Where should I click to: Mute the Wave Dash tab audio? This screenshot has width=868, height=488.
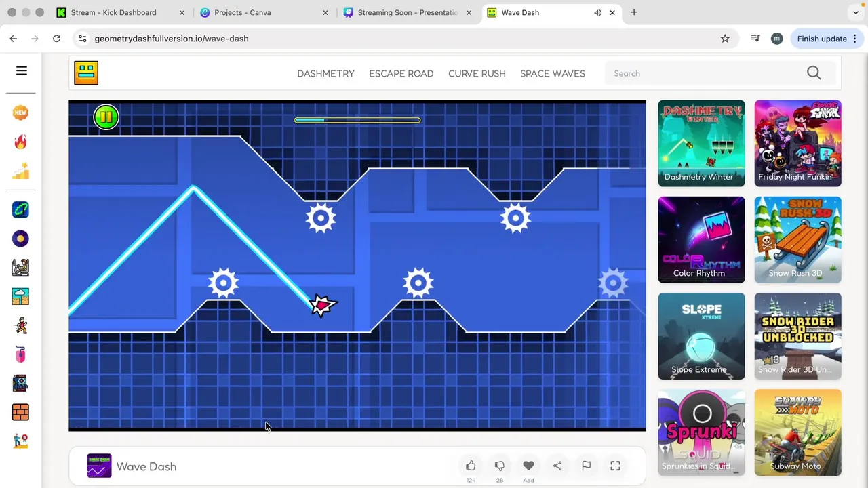tap(597, 12)
